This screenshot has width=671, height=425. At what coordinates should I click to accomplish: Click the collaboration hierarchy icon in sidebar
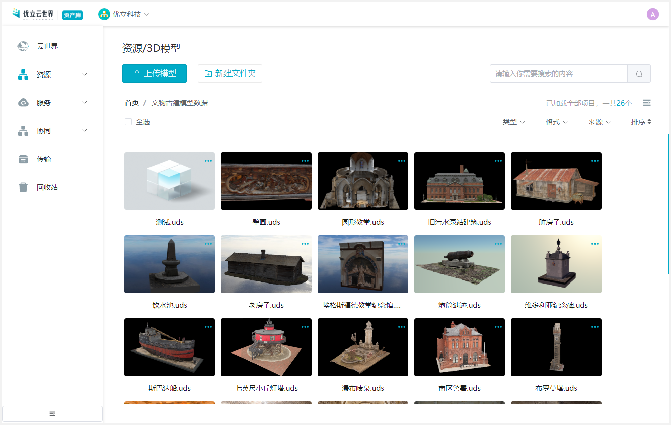23,131
